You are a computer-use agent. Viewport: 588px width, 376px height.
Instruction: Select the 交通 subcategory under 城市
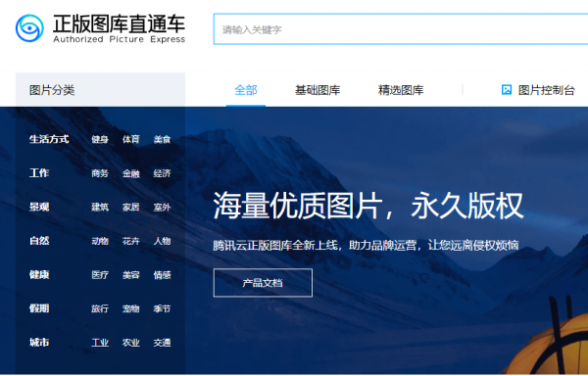coord(162,343)
